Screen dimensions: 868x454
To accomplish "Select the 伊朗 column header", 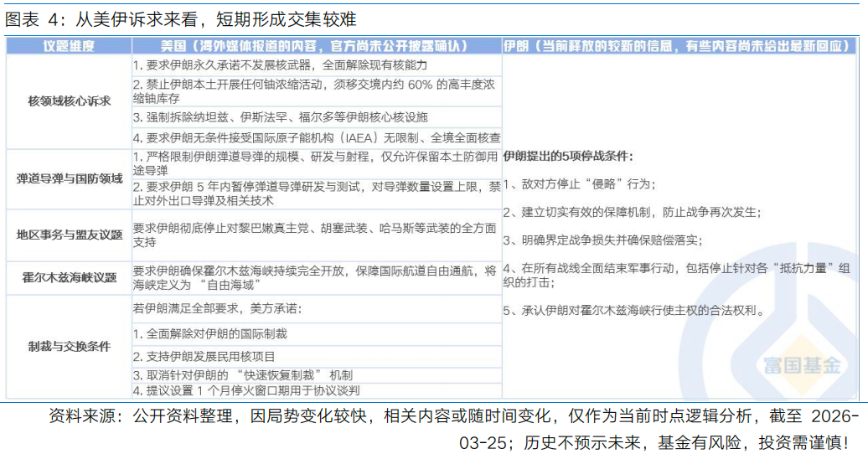I will pos(680,46).
